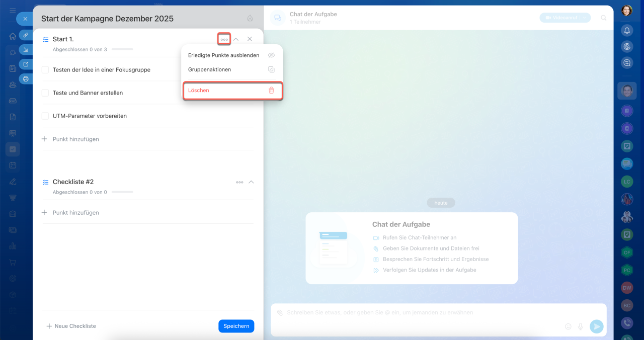Click the print side-tab icon

26,79
